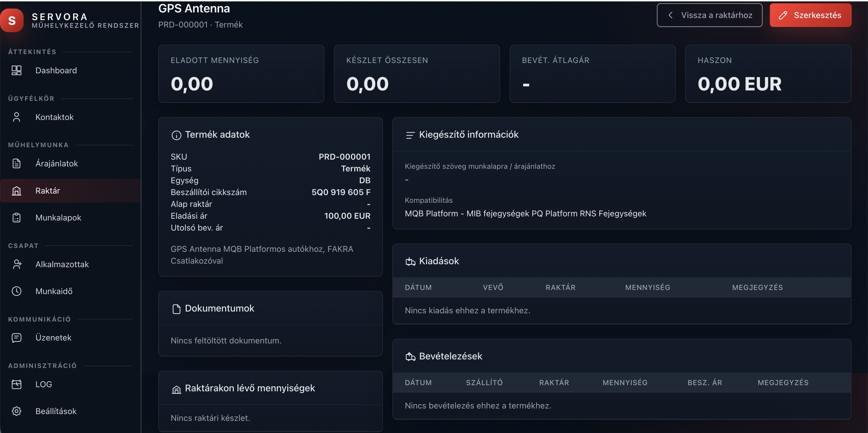The height and width of the screenshot is (433, 868).
Task: Open Dashboard from the sidebar
Action: click(x=71, y=70)
